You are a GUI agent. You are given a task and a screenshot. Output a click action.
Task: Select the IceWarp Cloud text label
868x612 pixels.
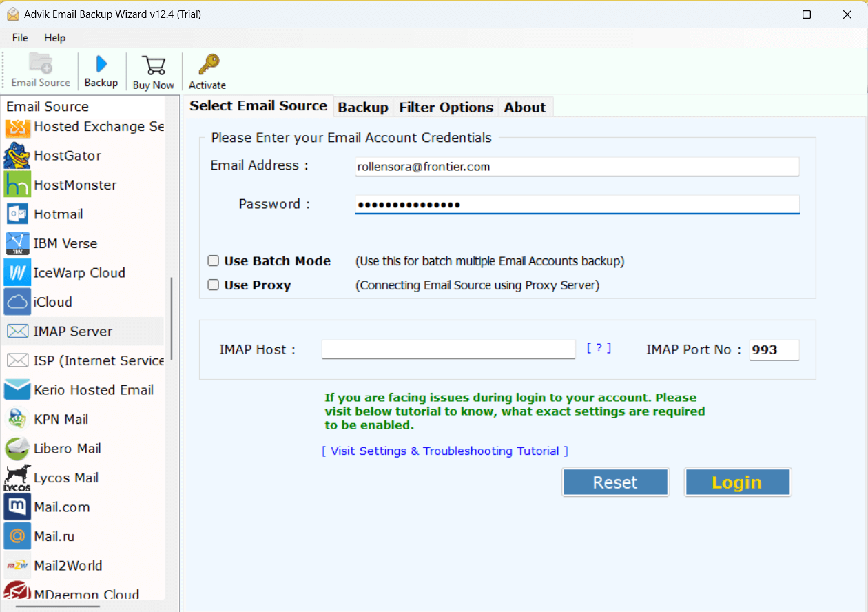pos(79,273)
